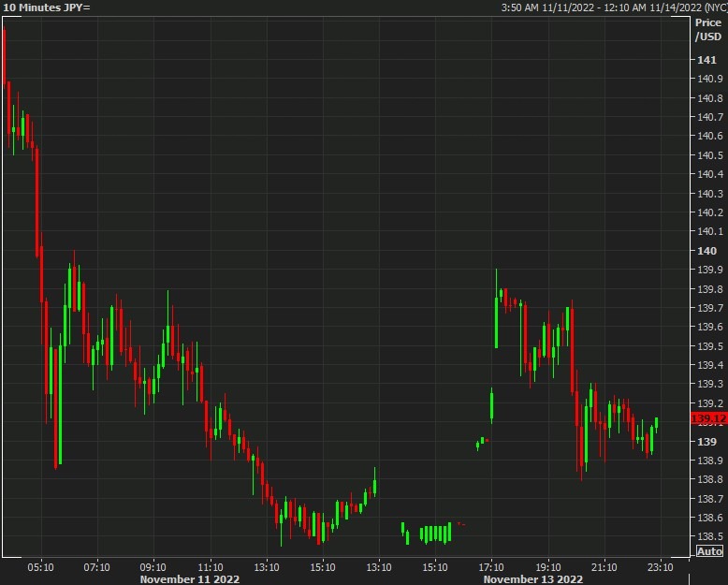Click the 23:10 time axis label
728x585 pixels.
point(661,567)
